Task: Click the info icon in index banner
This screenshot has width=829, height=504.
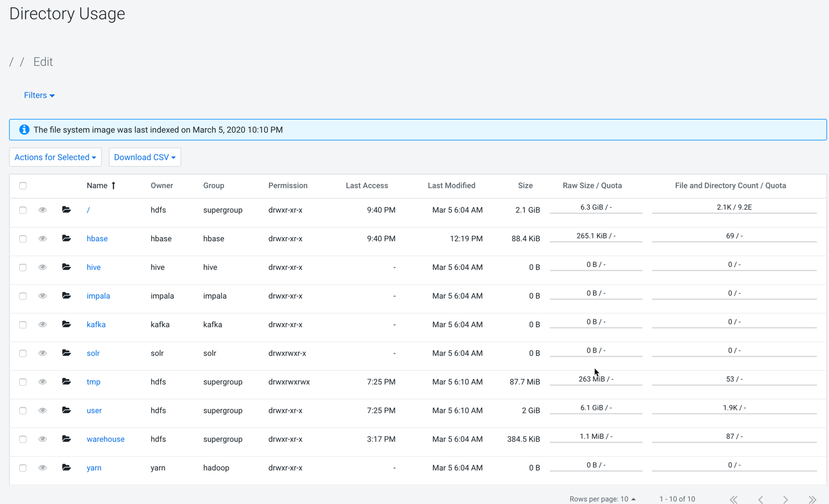Action: (x=25, y=130)
